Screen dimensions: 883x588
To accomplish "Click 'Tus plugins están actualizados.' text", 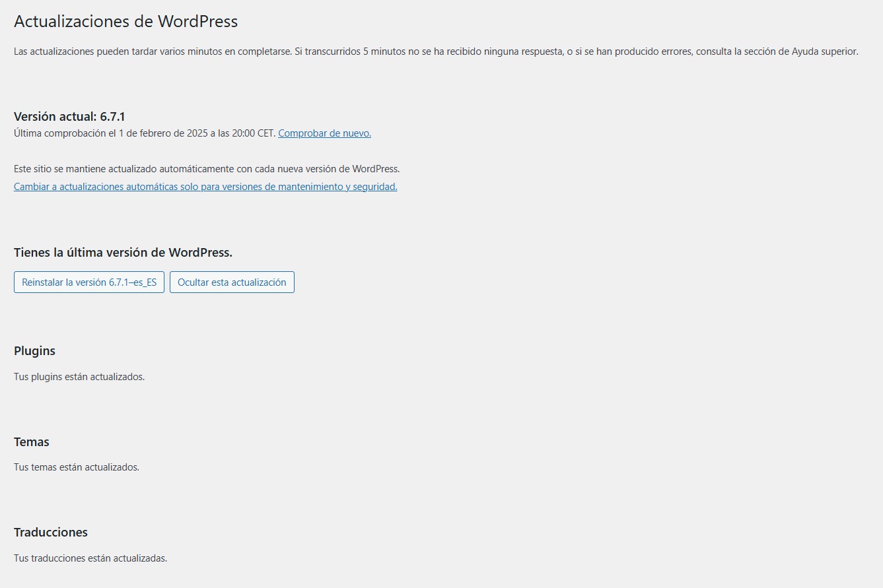I will pyautogui.click(x=79, y=377).
